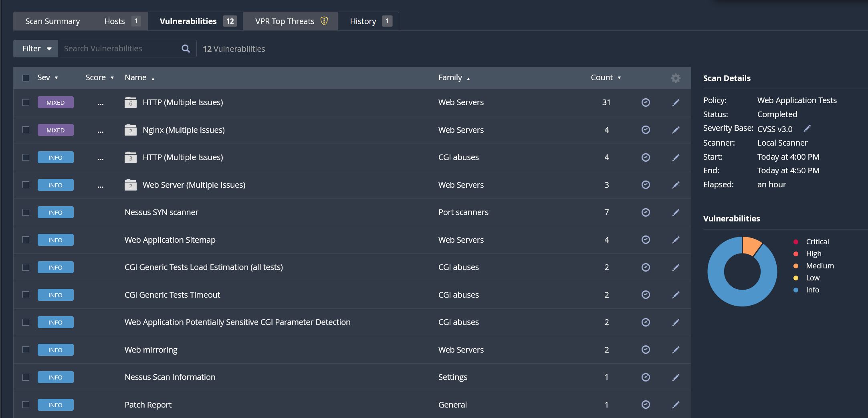Open the table settings gear icon
Screen dimensions: 868x418
(x=676, y=78)
